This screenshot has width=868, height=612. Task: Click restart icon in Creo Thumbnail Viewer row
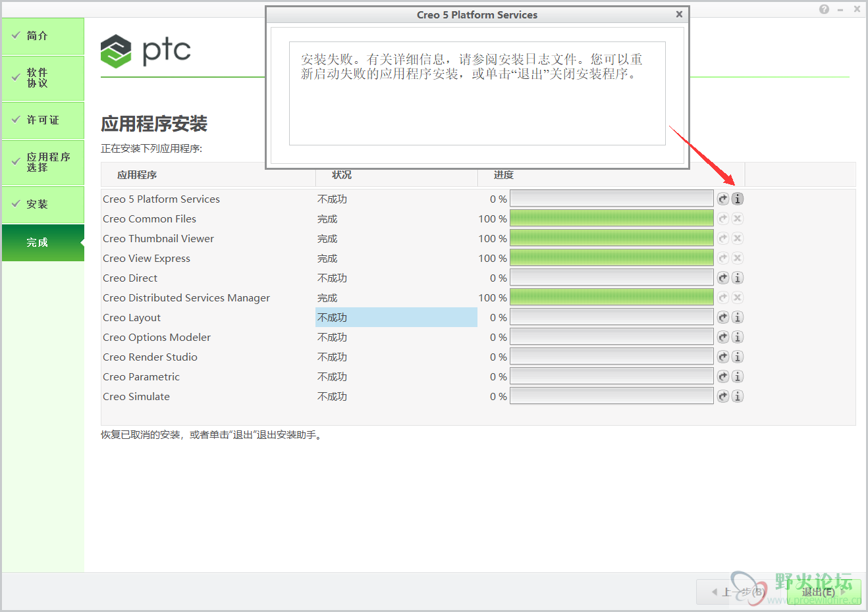[723, 238]
